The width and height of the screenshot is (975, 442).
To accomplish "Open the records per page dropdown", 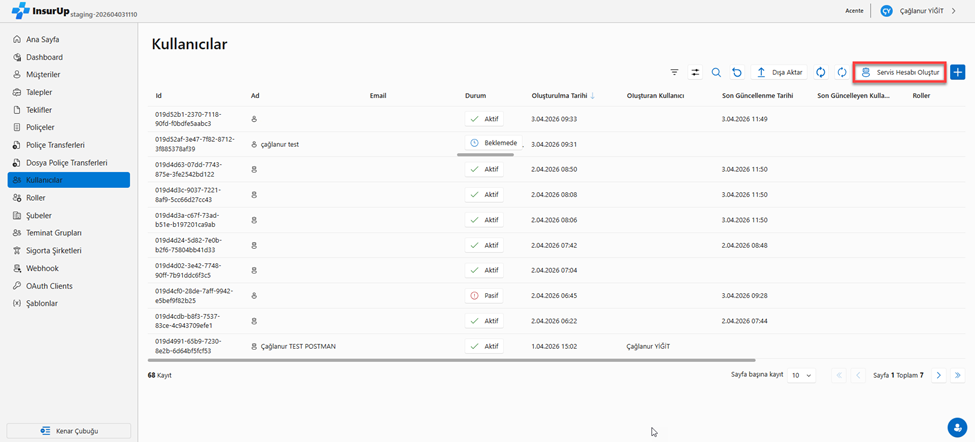I will [802, 375].
